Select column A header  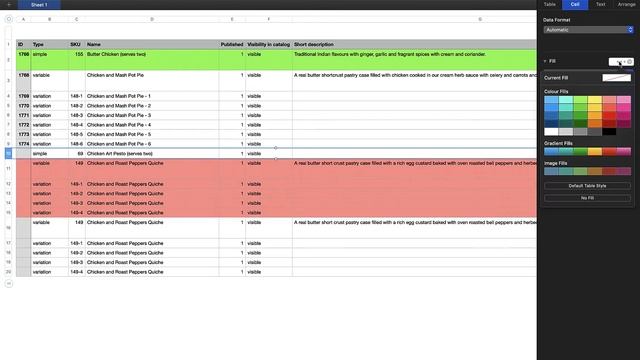pyautogui.click(x=24, y=19)
